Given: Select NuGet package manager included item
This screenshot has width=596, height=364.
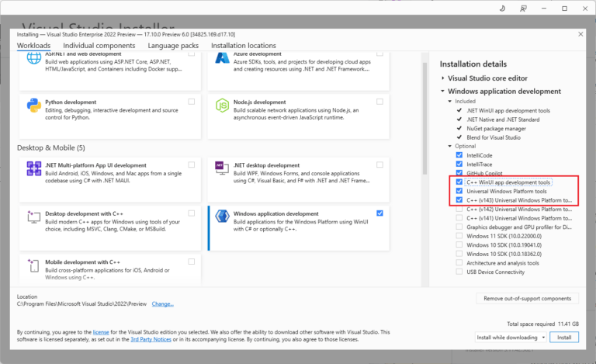Looking at the screenshot, I should pos(496,128).
